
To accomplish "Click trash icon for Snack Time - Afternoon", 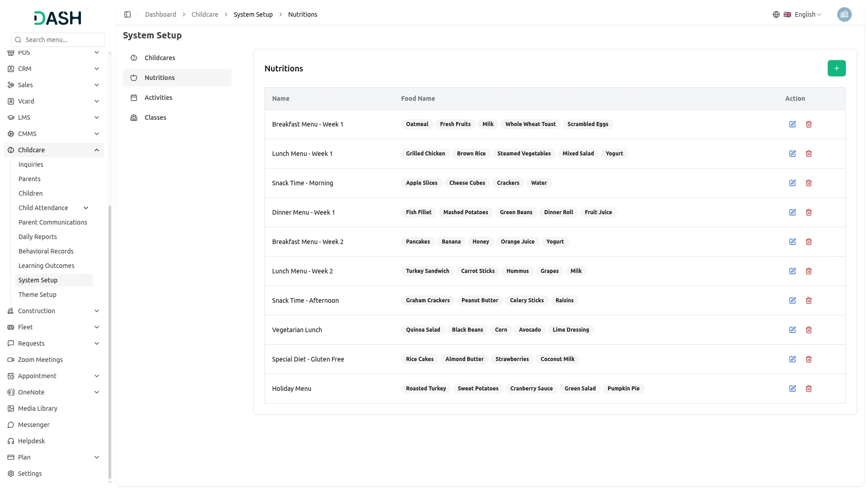I will (809, 300).
